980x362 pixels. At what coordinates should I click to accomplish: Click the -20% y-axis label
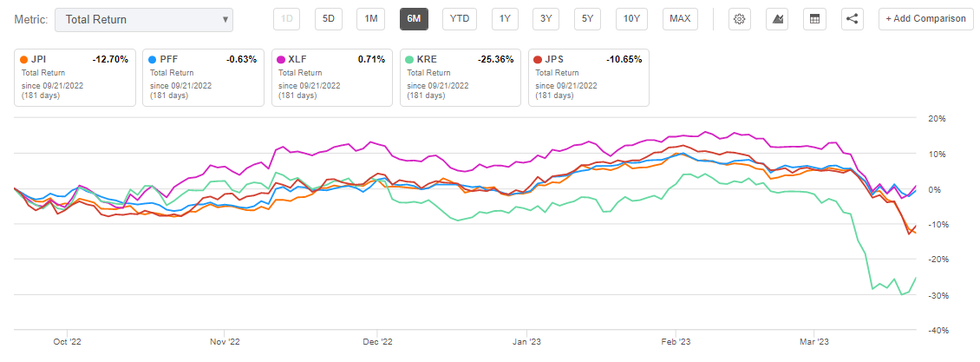click(937, 260)
